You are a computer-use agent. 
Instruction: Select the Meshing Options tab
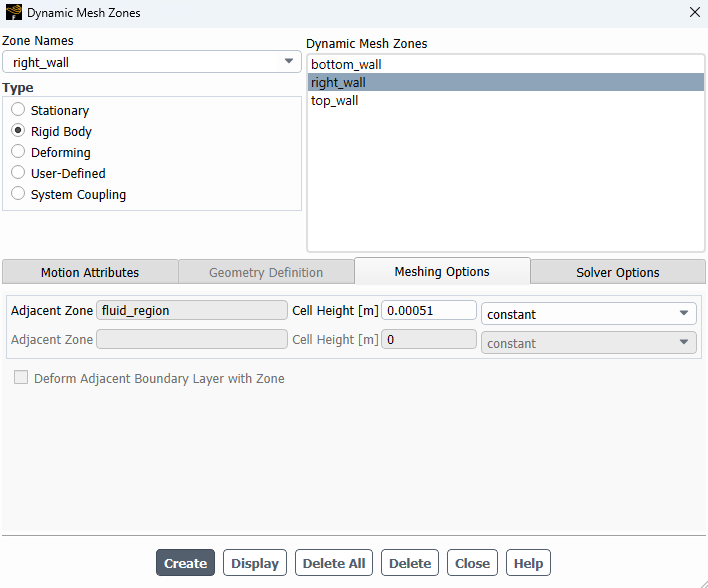click(442, 272)
